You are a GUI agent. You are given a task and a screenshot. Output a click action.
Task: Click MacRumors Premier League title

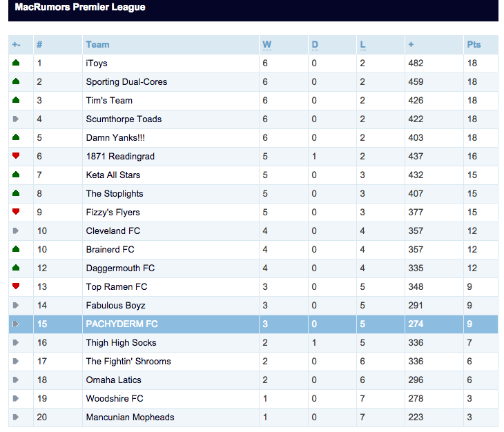(80, 8)
